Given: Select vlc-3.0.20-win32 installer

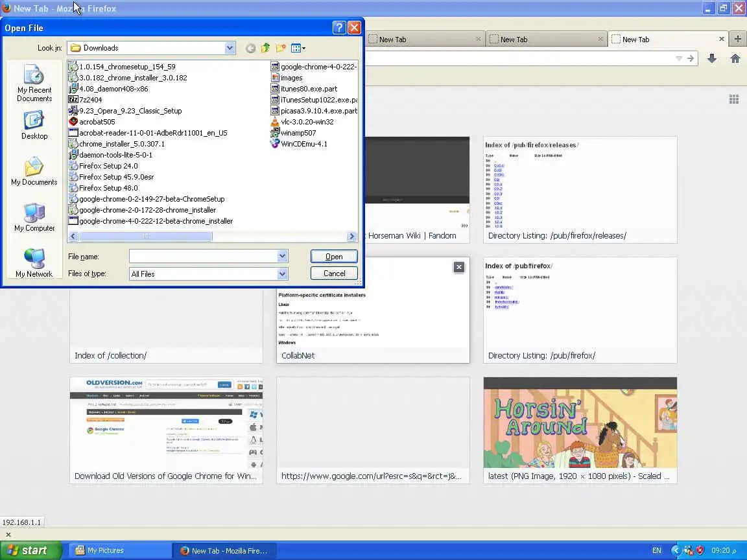Looking at the screenshot, I should click(x=302, y=122).
